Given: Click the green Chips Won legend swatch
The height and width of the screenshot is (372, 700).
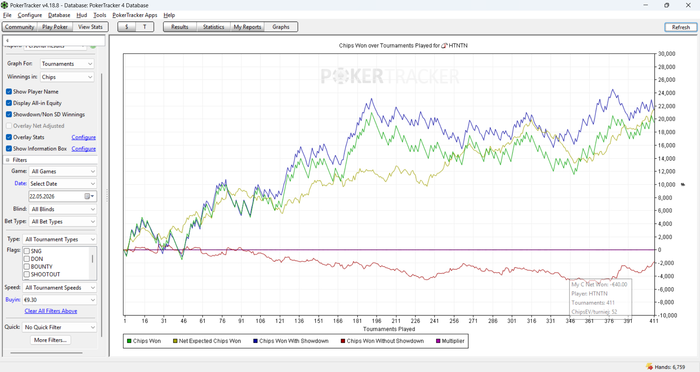Looking at the screenshot, I should coord(129,341).
